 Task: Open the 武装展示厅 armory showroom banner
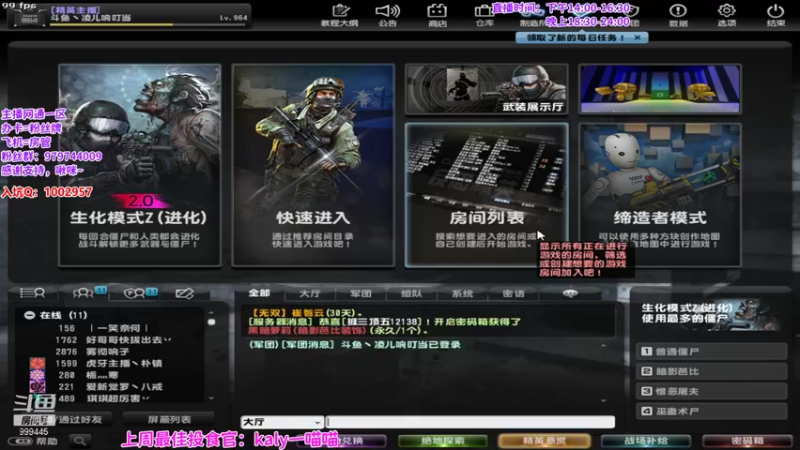pos(487,89)
